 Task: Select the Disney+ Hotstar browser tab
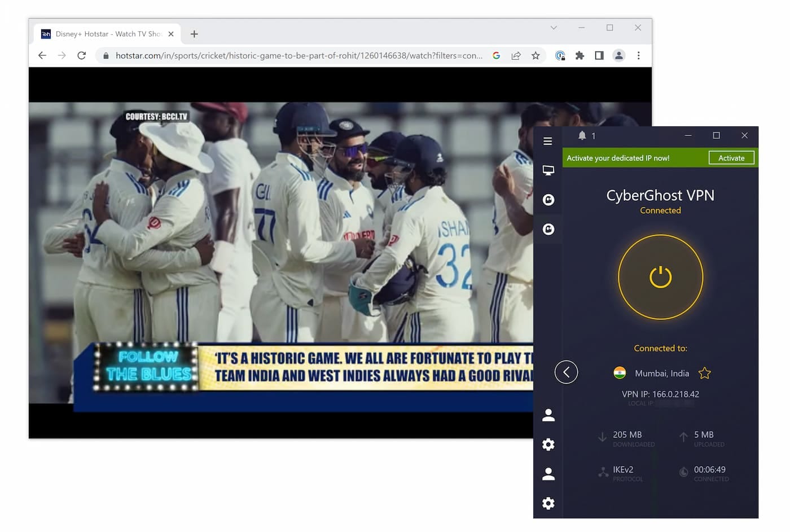click(x=102, y=34)
